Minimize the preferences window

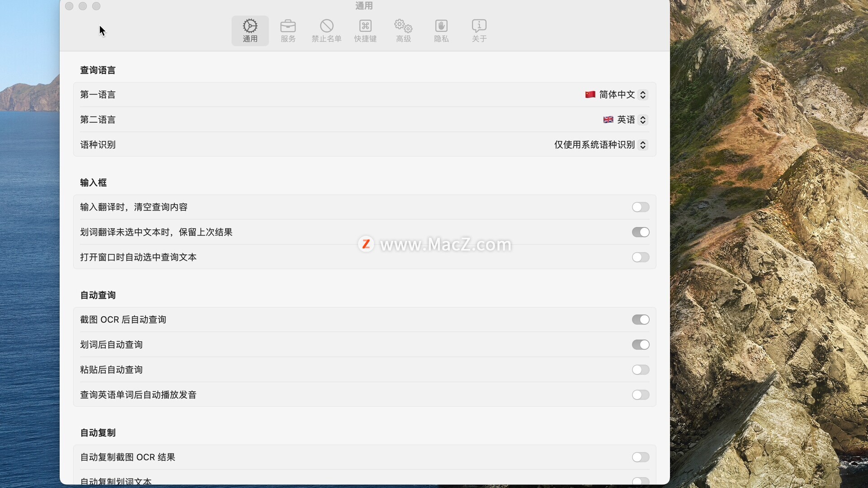click(x=83, y=6)
